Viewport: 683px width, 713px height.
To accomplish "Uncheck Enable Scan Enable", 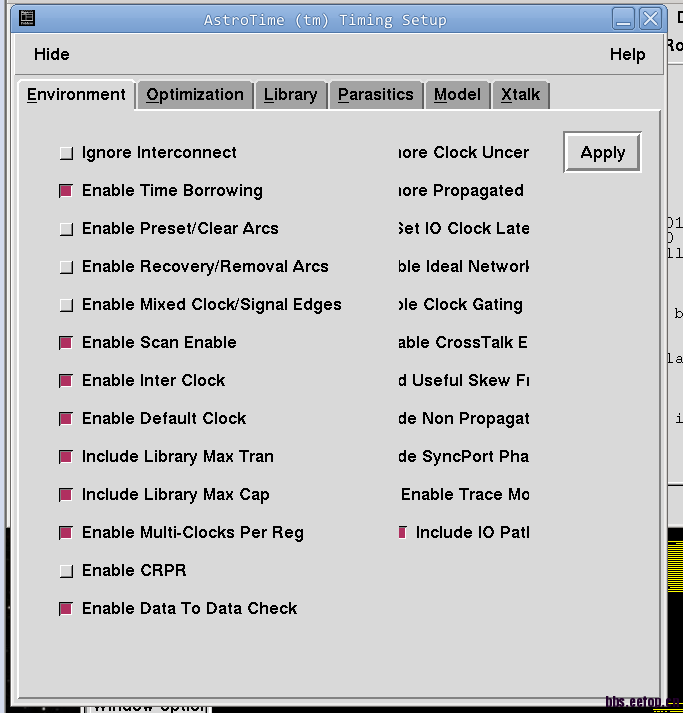I will (x=66, y=342).
